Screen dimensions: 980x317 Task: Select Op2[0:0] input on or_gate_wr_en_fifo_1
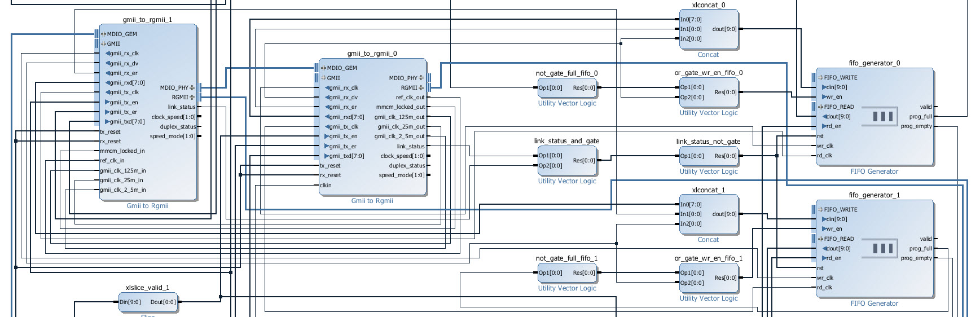(x=692, y=283)
